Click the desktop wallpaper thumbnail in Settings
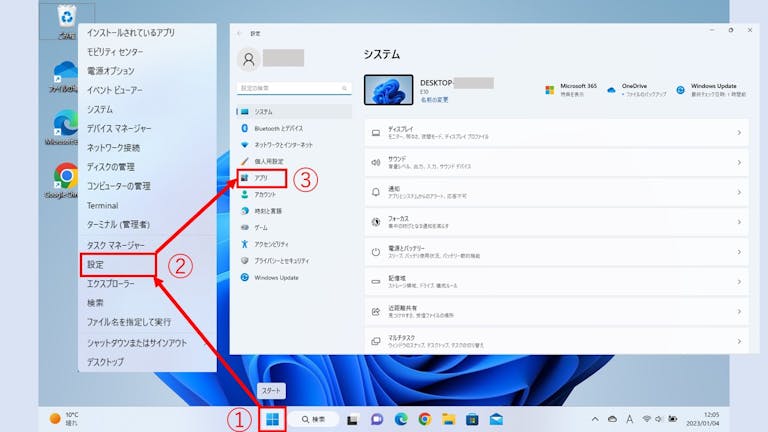Screen dimensions: 768x432 388,90
